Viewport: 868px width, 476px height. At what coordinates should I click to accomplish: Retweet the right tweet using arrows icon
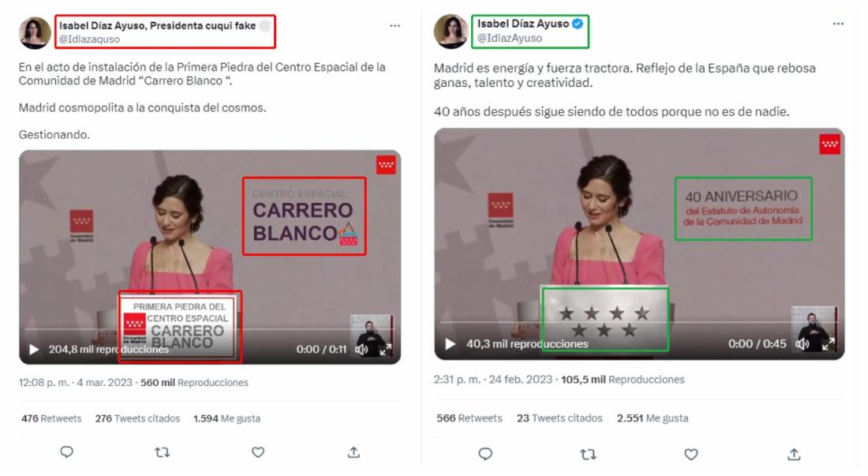click(588, 455)
